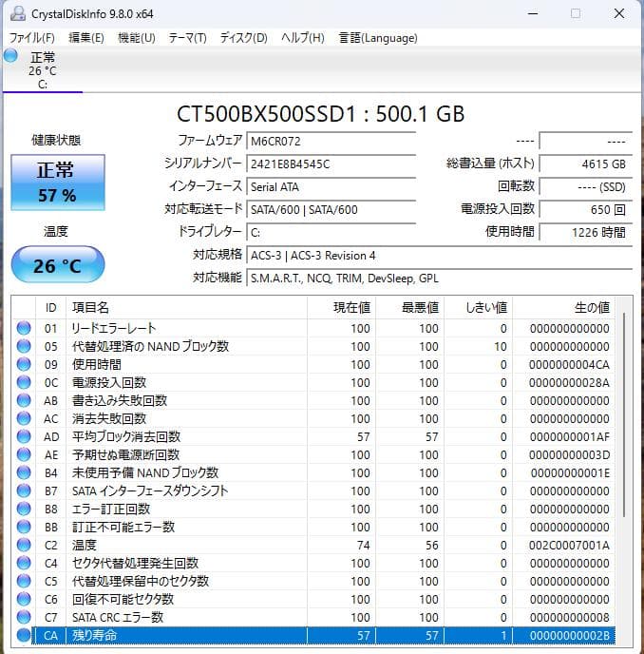Click the status orb for ID 0C row
The height and width of the screenshot is (654, 644).
coord(24,382)
